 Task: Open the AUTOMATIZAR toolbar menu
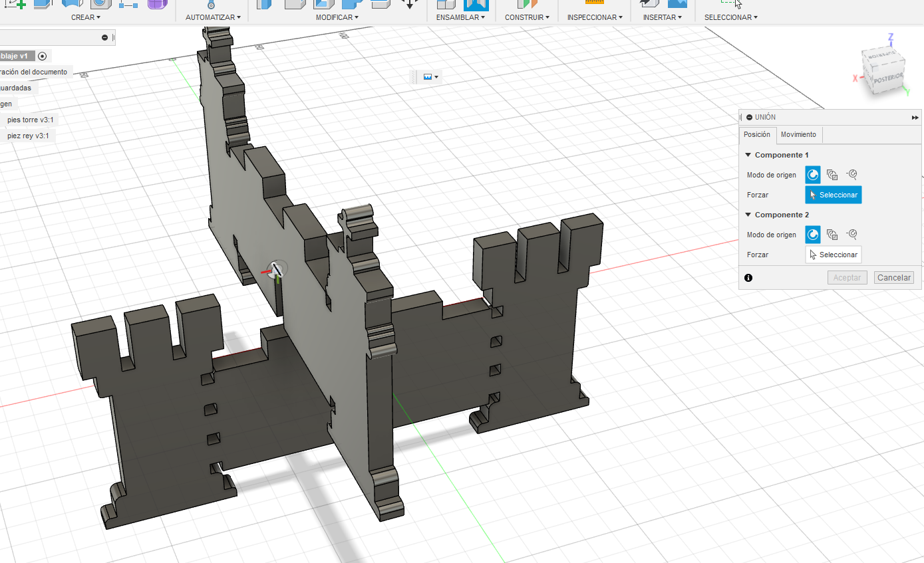click(x=213, y=17)
